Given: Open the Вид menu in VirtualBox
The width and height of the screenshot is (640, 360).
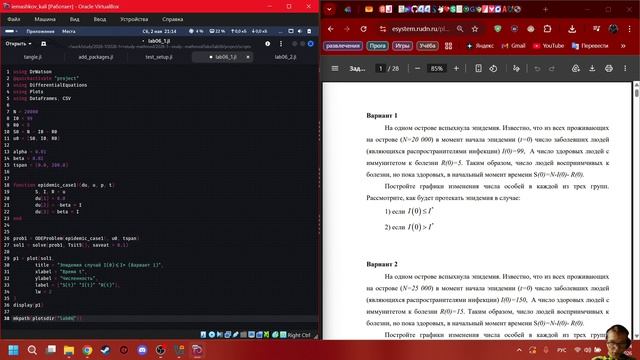Looking at the screenshot, I should tap(74, 19).
